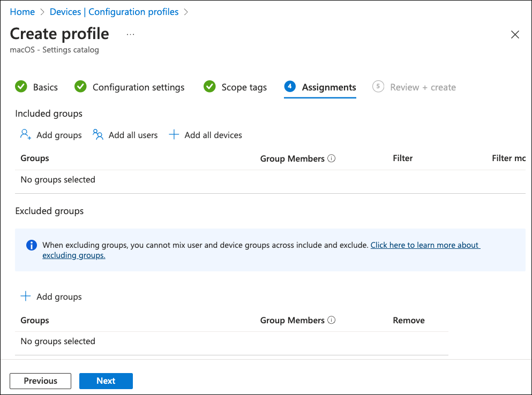Click the plus icon for Add all devices
Image resolution: width=532 pixels, height=395 pixels.
click(x=174, y=135)
